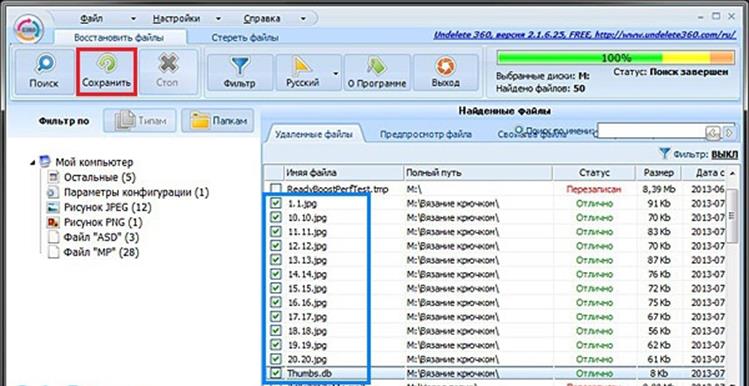Screen dimensions: 749x386
Task: Sort by Полный путь column header
Action: point(478,173)
